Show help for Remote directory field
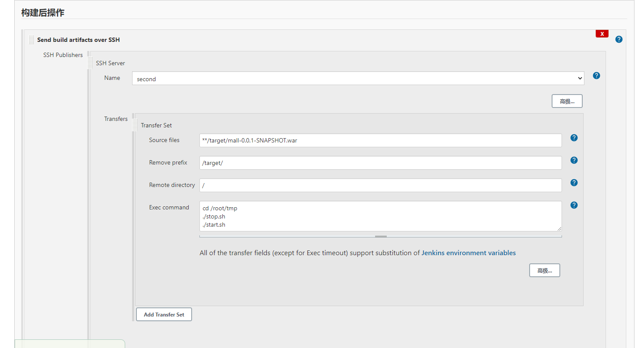Viewport: 644px width, 348px height. 574,183
